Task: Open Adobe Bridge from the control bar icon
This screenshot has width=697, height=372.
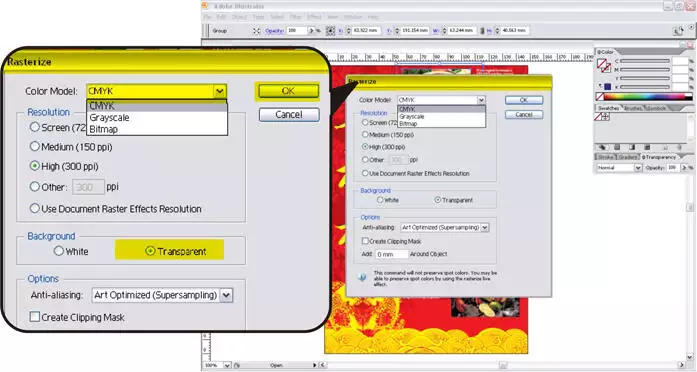Action: click(678, 31)
